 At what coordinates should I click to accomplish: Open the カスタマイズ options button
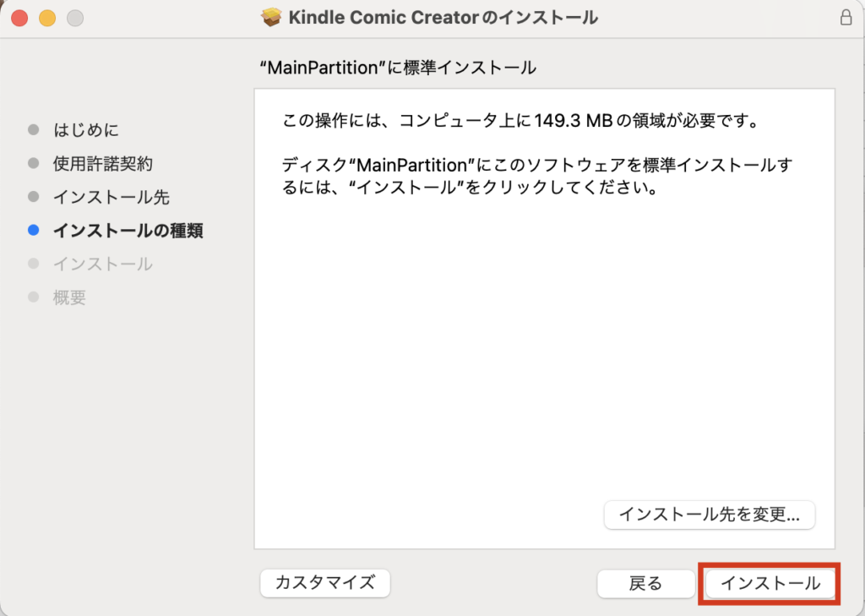click(x=325, y=582)
